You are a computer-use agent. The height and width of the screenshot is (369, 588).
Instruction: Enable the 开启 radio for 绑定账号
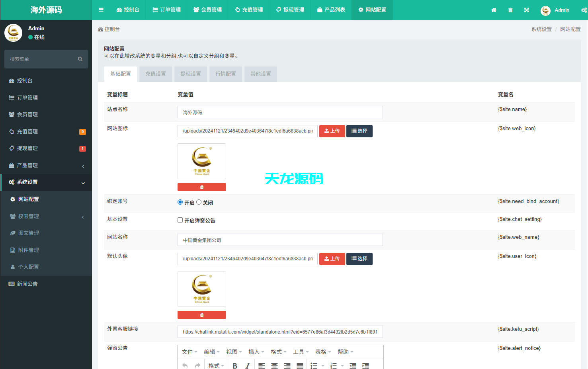(x=180, y=202)
